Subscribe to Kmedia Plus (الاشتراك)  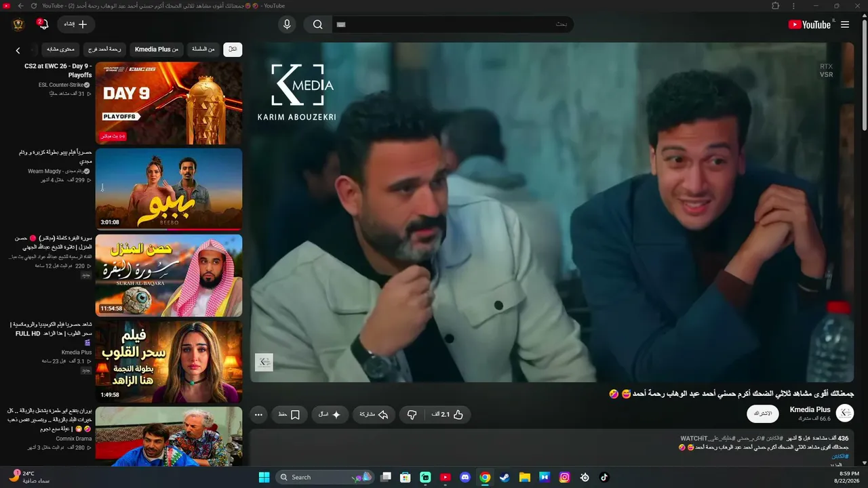763,413
